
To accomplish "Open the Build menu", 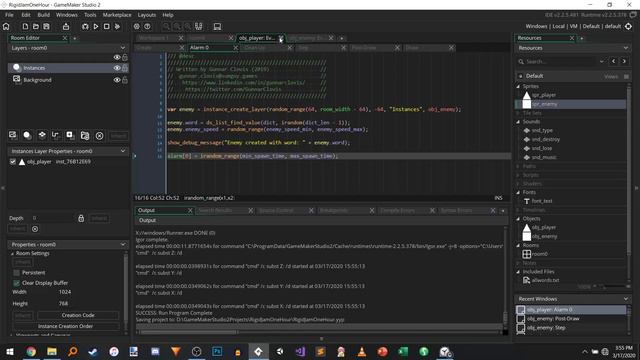I will pyautogui.click(x=44, y=15).
